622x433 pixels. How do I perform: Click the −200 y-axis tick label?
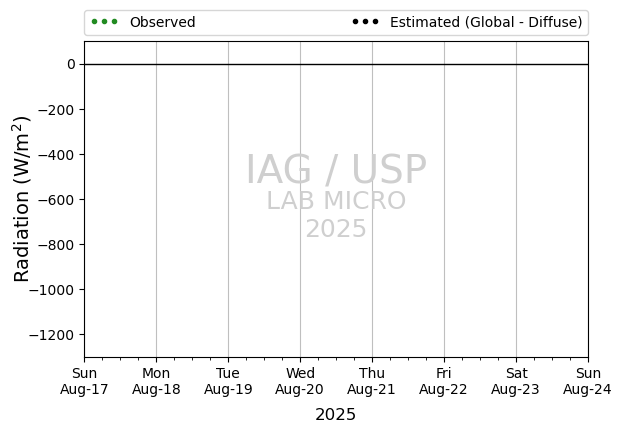56,109
